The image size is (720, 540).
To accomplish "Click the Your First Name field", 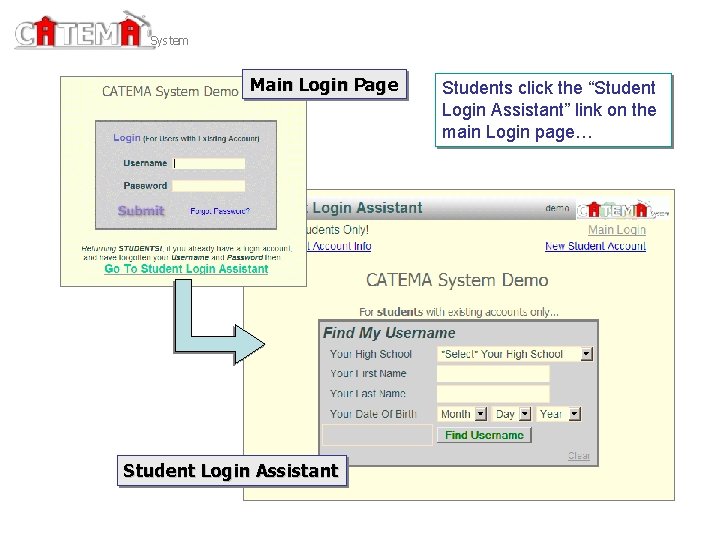I will click(x=493, y=374).
